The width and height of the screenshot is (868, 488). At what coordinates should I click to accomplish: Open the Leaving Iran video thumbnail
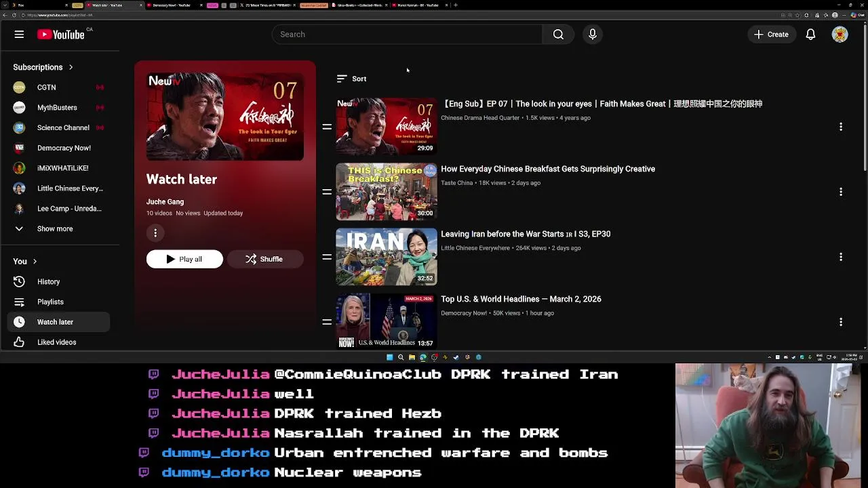[x=387, y=257]
